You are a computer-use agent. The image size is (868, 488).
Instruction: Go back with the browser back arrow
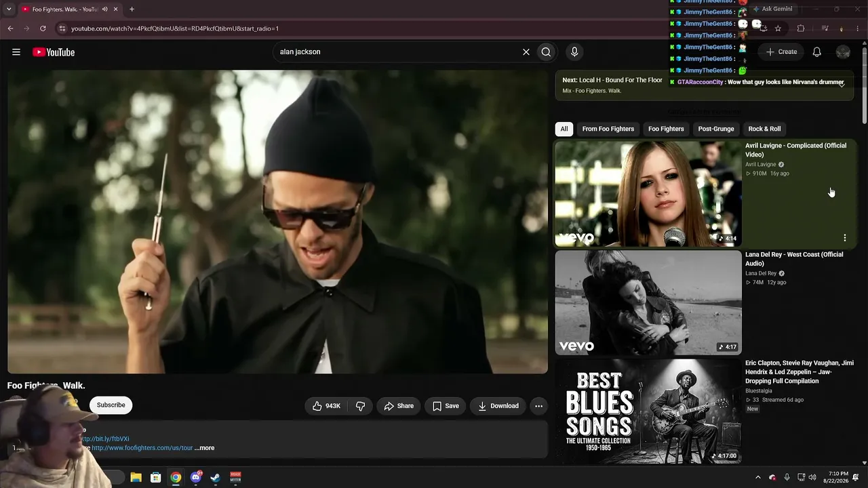tap(10, 28)
